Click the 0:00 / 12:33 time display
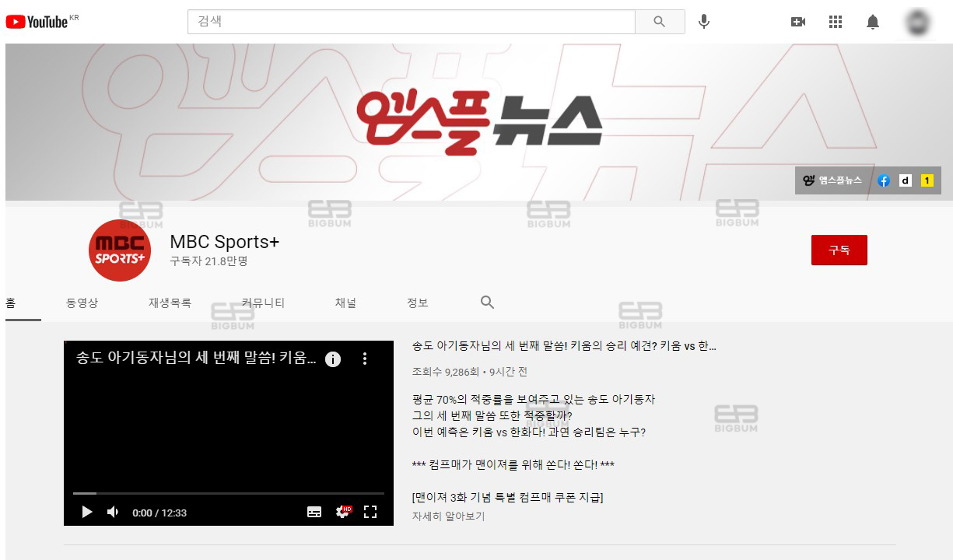This screenshot has width=953, height=560. coord(159,513)
